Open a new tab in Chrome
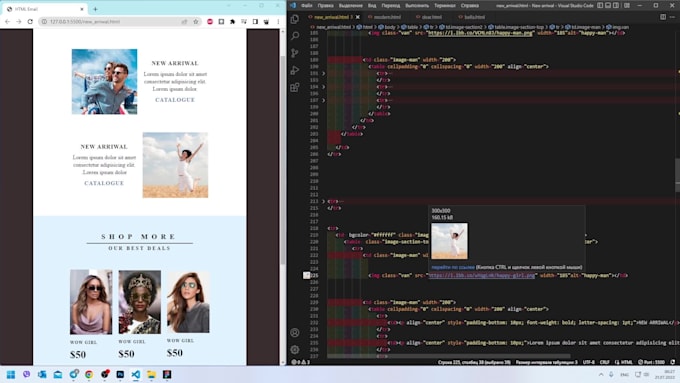 95,9
